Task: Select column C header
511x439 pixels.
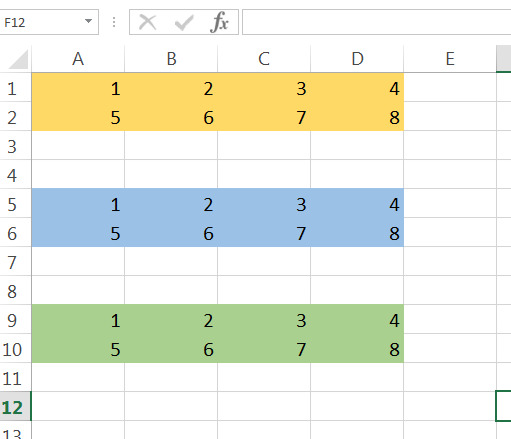Action: tap(264, 59)
